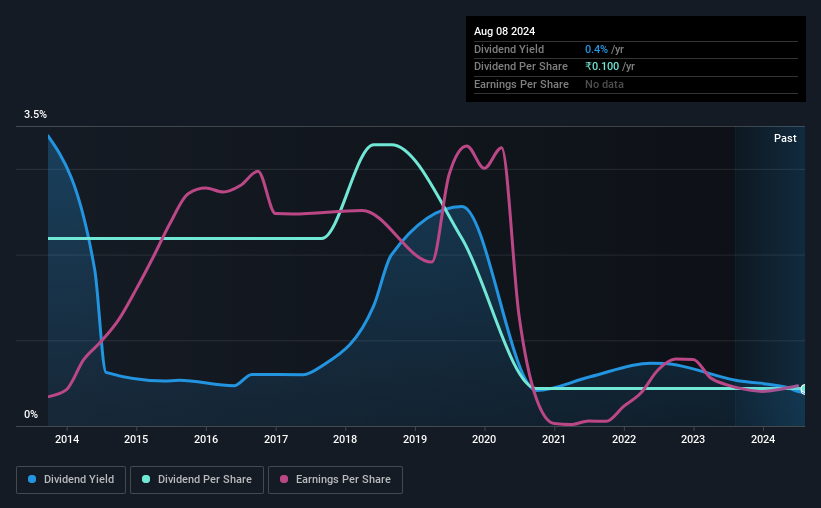Select the 2016 axis label
This screenshot has width=821, height=508.
(x=206, y=439)
